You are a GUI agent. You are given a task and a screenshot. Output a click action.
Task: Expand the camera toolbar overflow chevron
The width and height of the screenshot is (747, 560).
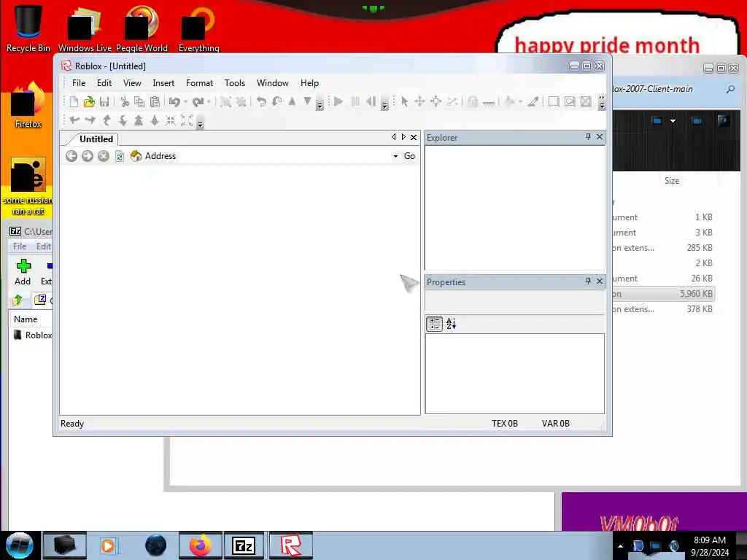[200, 122]
